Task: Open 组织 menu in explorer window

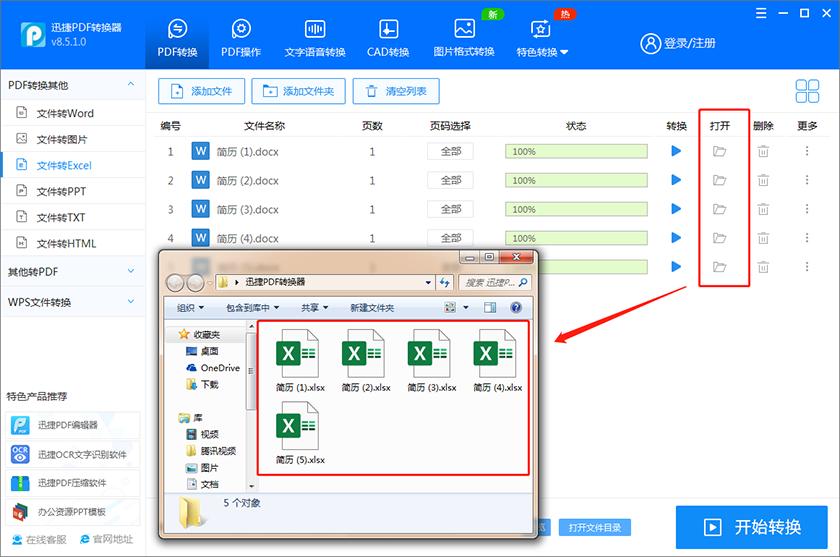Action: tap(190, 308)
